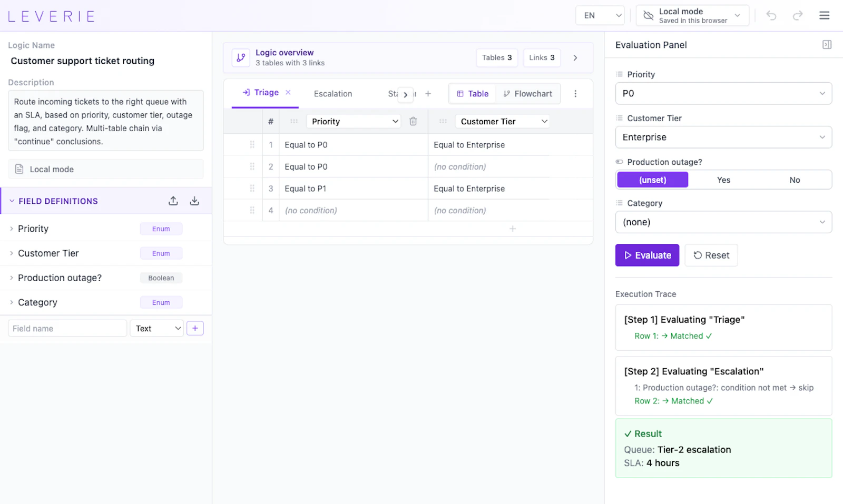Open the Priority column header dropdown
The image size is (843, 504).
tap(354, 121)
